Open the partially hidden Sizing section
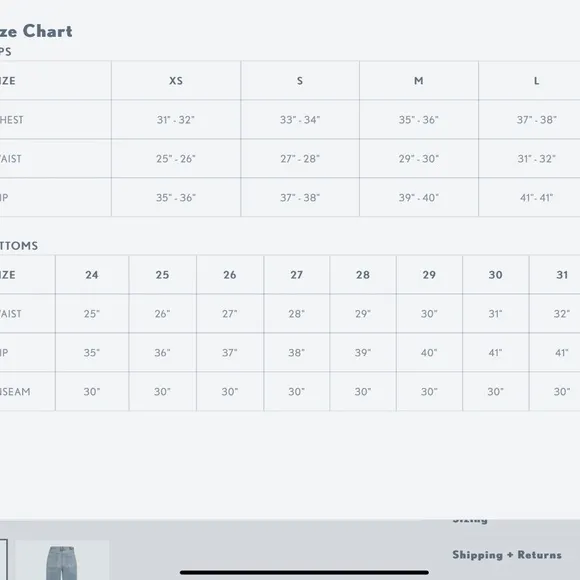Image resolution: width=580 pixels, height=580 pixels. coord(470,521)
